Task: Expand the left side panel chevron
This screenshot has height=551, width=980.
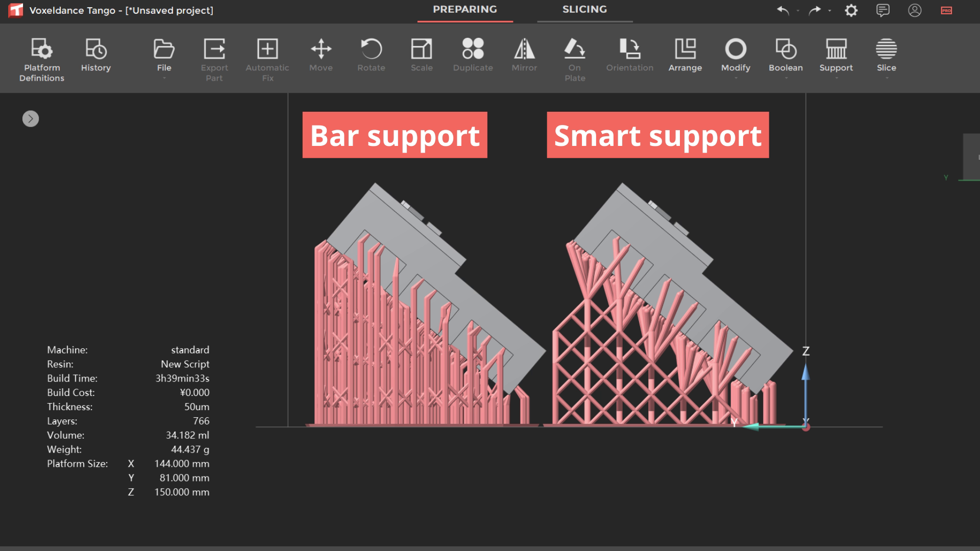Action: [31, 118]
